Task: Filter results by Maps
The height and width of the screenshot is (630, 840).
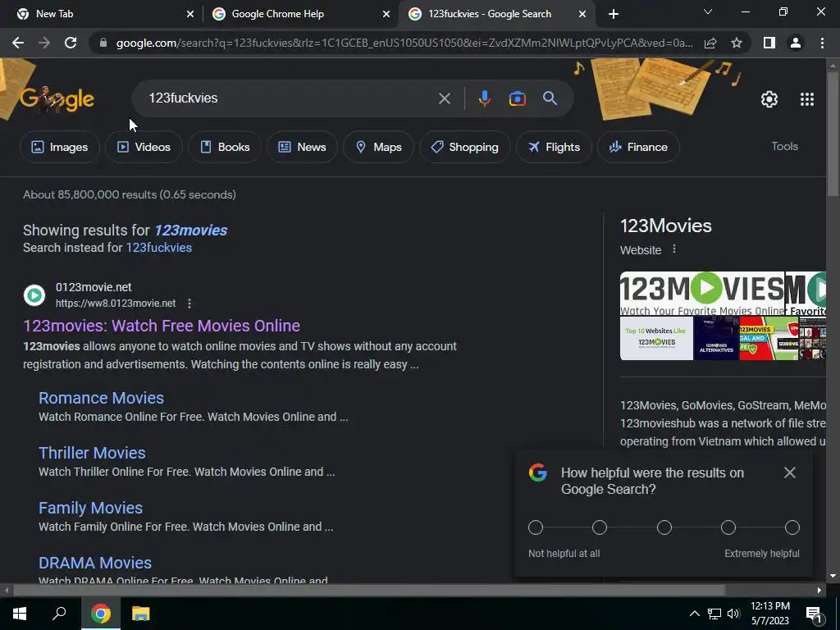Action: (378, 147)
